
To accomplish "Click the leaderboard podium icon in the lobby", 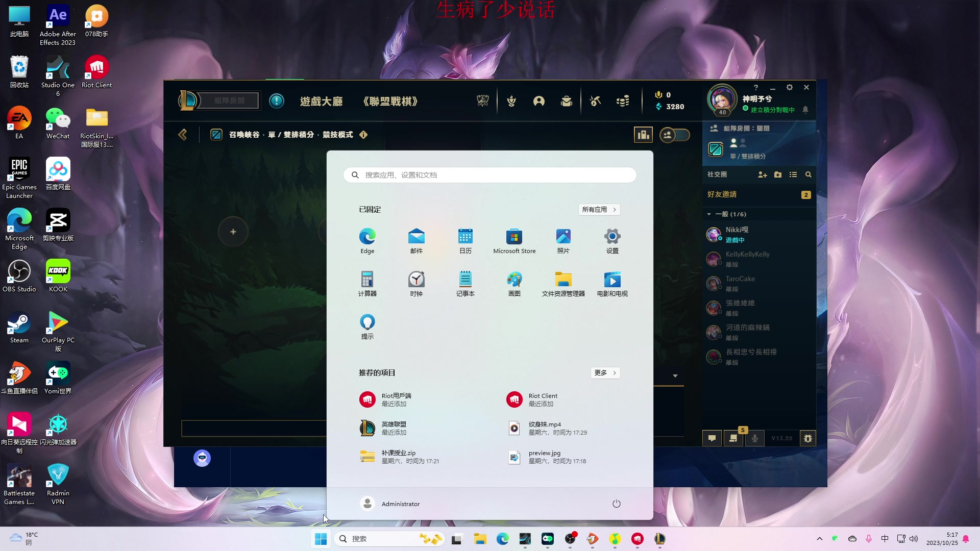I will click(643, 135).
